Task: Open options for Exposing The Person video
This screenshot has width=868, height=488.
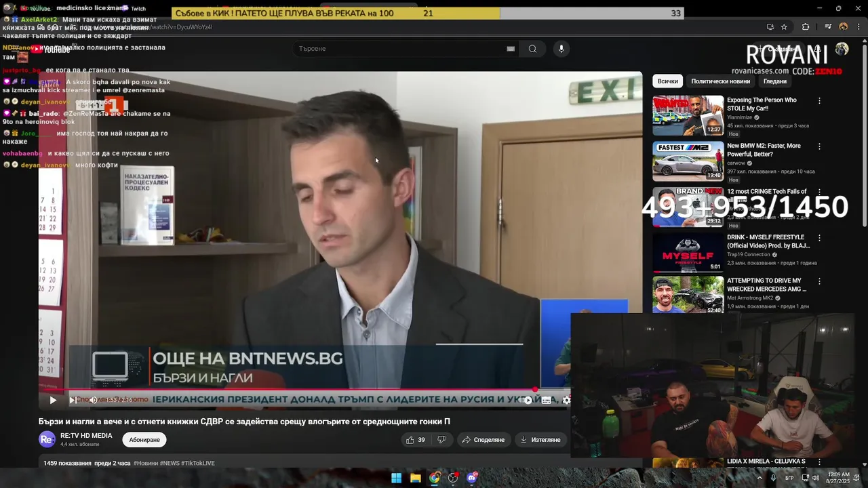Action: coord(819,100)
